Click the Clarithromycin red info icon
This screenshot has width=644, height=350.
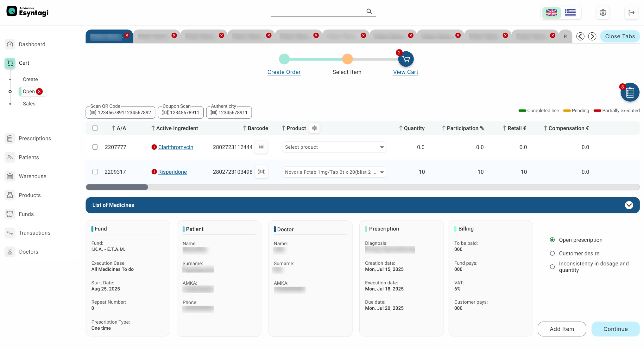(x=154, y=147)
